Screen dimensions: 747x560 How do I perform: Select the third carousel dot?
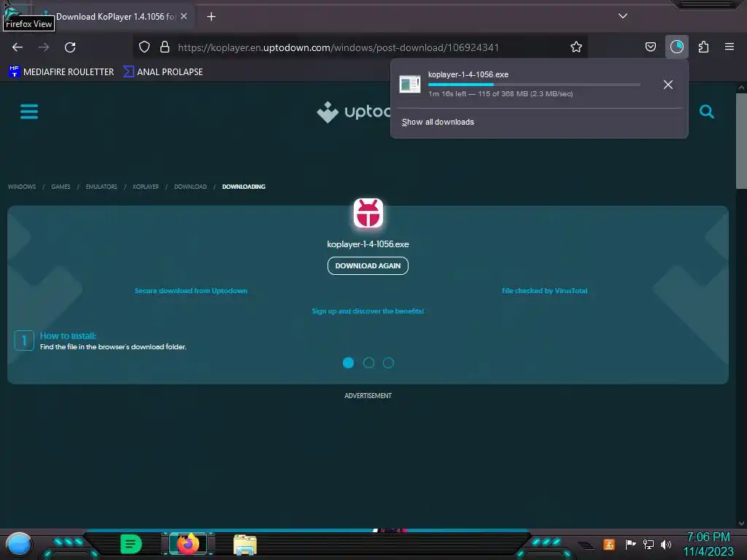(x=388, y=363)
